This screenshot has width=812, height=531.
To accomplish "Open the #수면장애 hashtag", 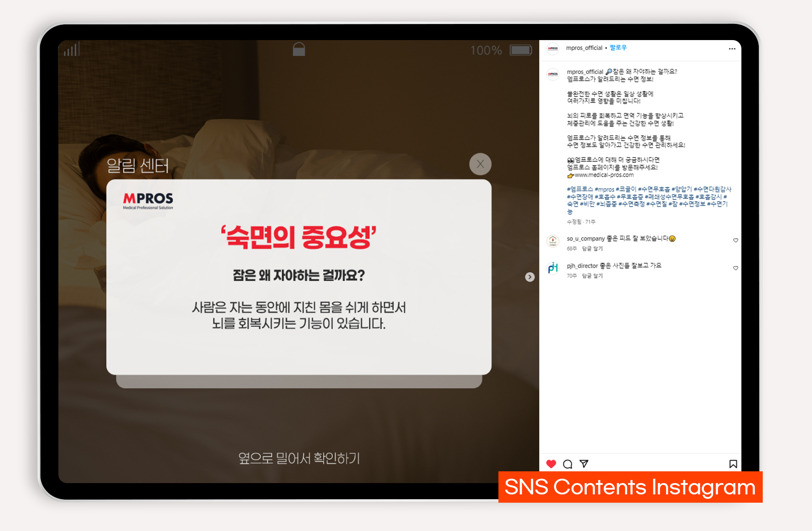I will 580,197.
